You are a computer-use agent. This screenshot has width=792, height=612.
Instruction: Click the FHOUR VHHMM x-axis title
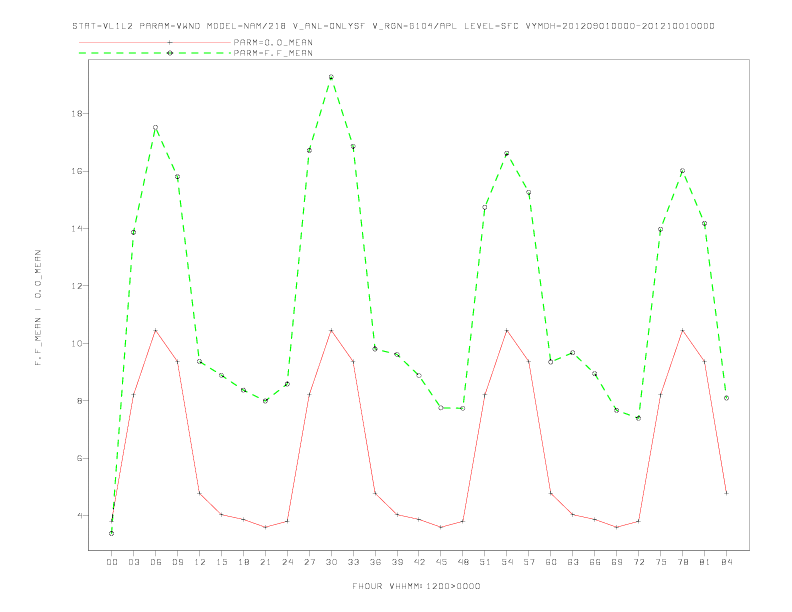[x=416, y=586]
